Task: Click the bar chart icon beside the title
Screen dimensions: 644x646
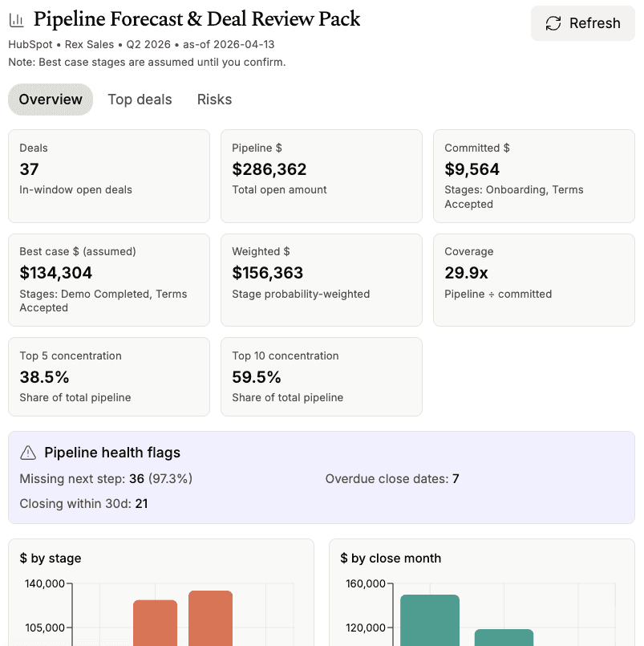Action: [x=17, y=20]
